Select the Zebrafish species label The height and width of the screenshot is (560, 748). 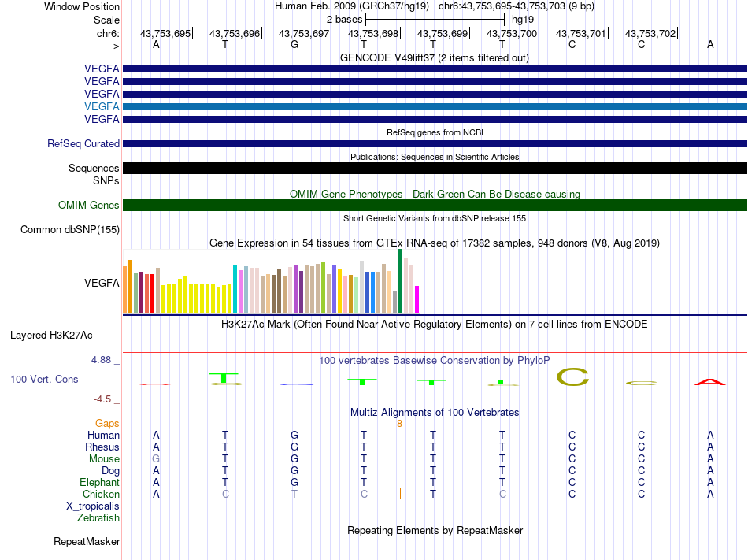tap(98, 517)
